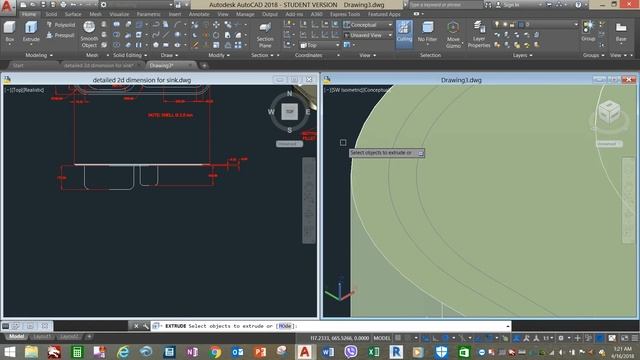Open the Top UCS dropdown in Coordinates
The image size is (640, 360).
pos(320,45)
